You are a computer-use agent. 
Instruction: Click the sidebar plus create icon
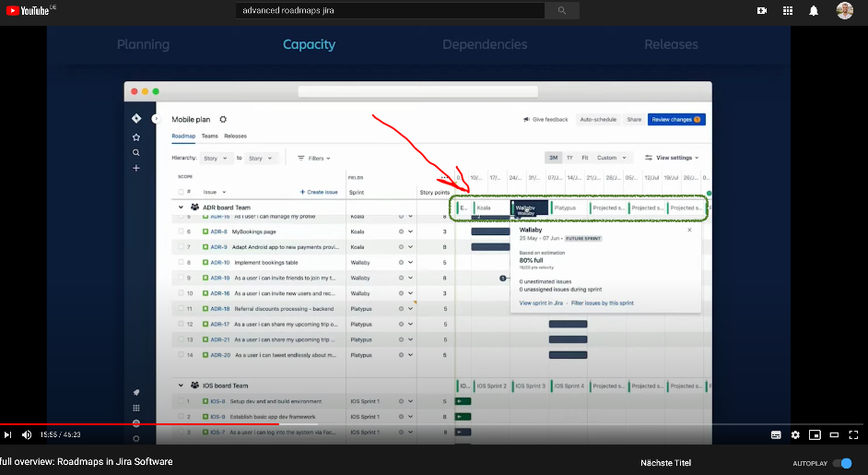click(136, 168)
